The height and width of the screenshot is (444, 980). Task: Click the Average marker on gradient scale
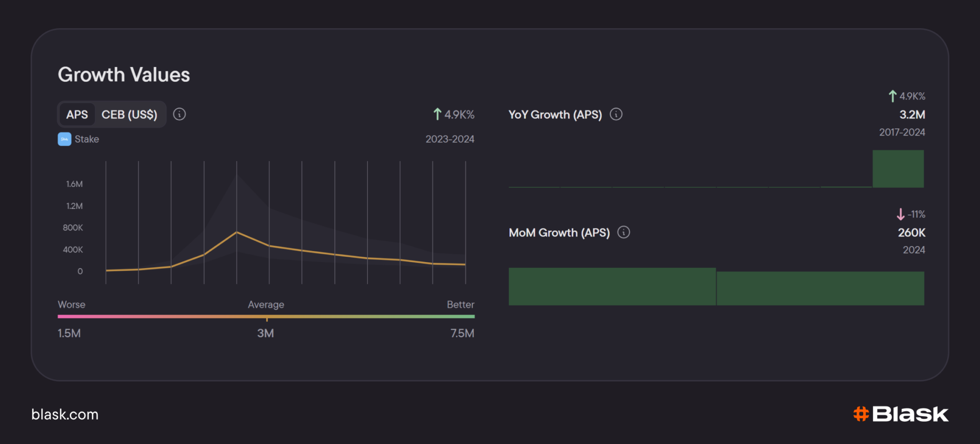267,317
